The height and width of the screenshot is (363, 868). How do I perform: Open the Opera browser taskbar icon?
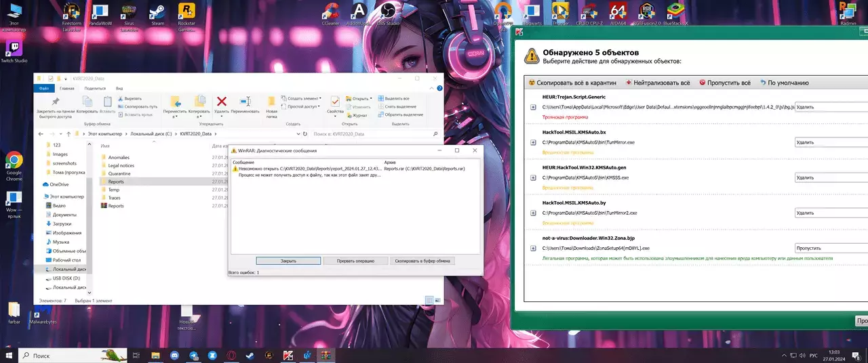231,355
